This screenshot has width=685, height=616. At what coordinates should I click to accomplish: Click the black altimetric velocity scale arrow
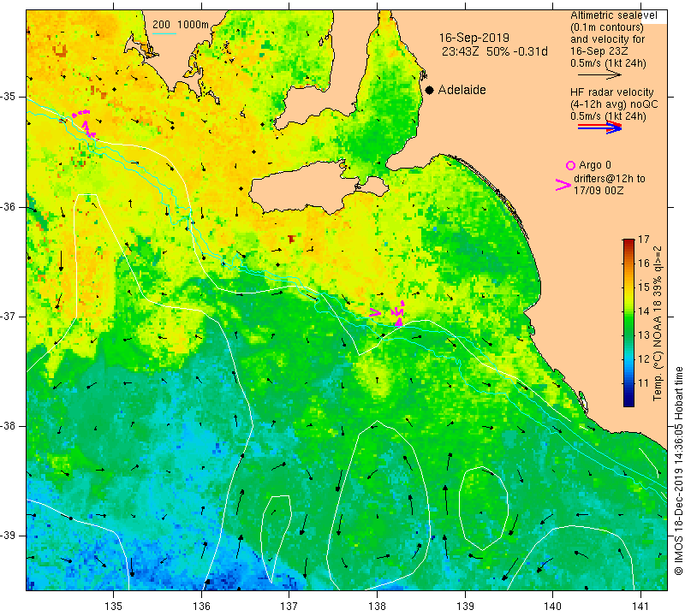tap(599, 75)
